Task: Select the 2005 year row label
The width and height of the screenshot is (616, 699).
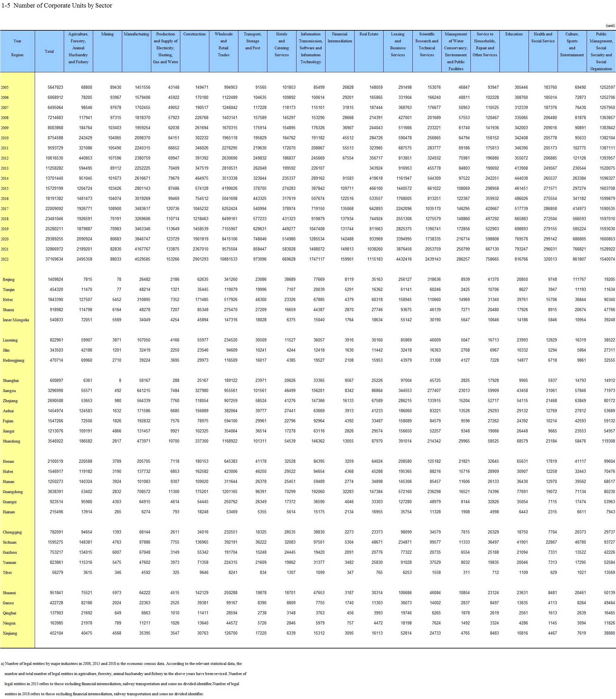Action: point(5,87)
